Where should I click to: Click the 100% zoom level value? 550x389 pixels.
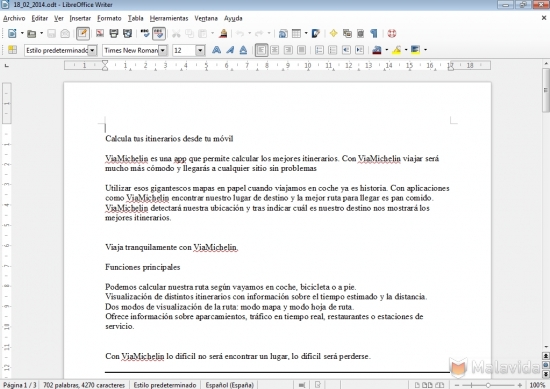[x=537, y=385]
